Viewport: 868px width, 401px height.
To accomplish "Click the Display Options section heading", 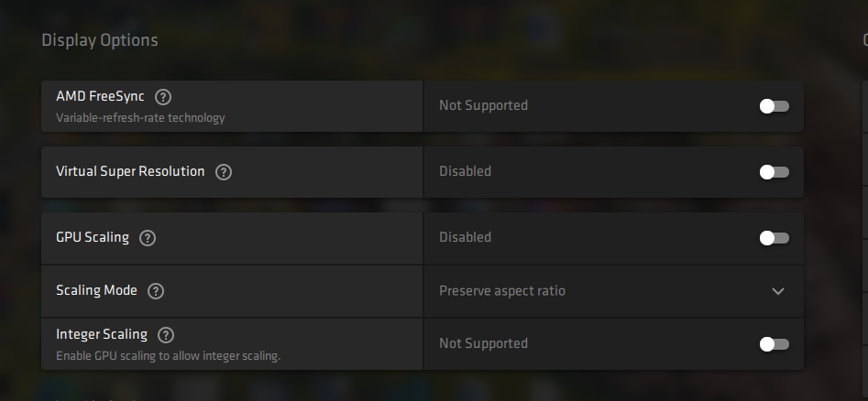I will pyautogui.click(x=100, y=40).
